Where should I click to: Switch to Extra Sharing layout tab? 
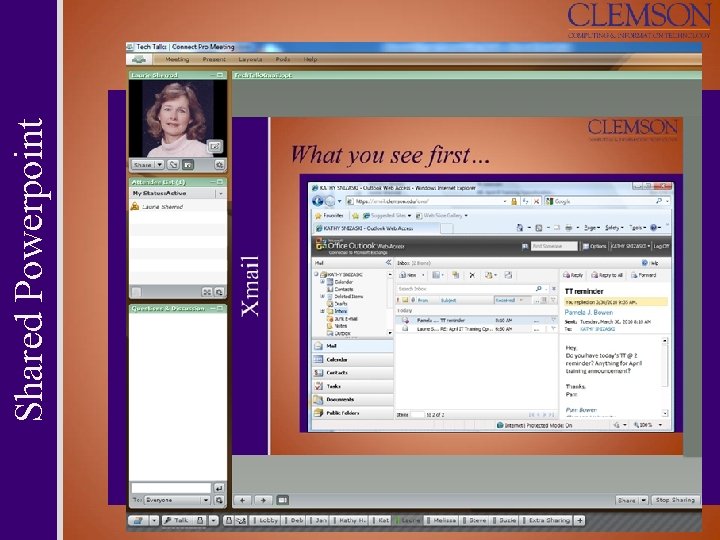point(547,520)
